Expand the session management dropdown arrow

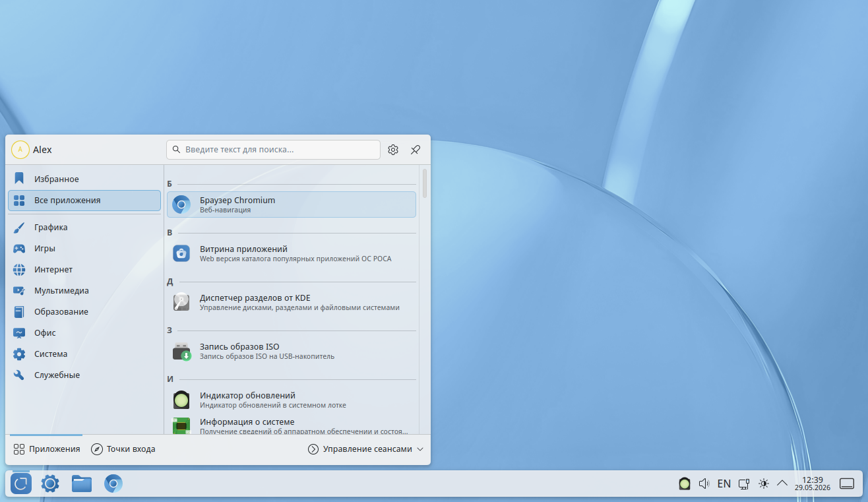pos(420,449)
